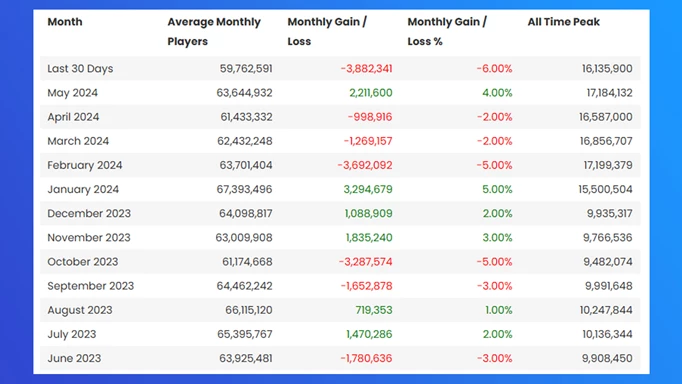Click the Month column header
The width and height of the screenshot is (682, 384).
coord(64,22)
